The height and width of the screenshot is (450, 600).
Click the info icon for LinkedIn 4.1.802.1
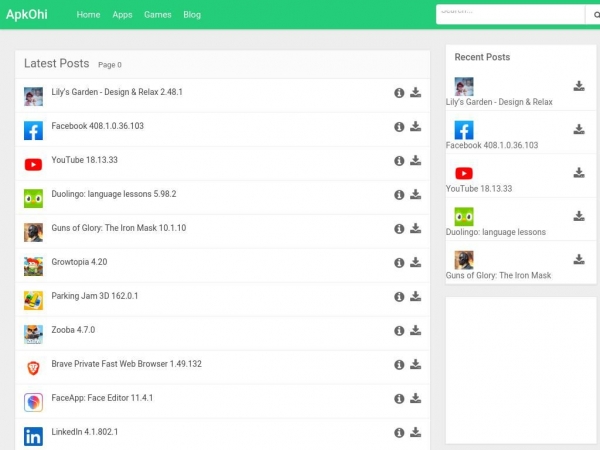pyautogui.click(x=399, y=433)
